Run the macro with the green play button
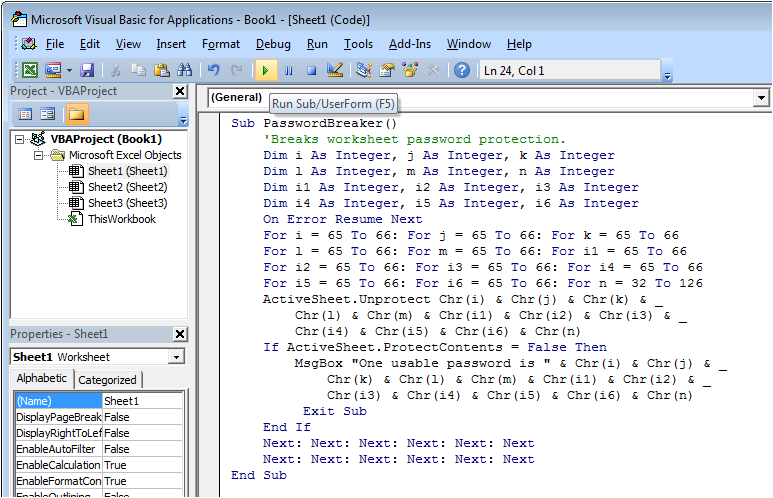Viewport: 773px width, 498px height. pyautogui.click(x=266, y=71)
